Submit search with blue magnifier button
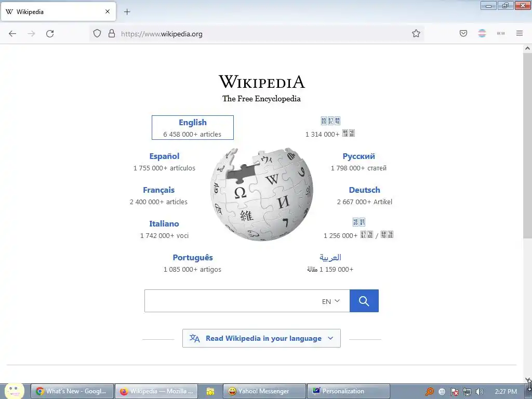Image resolution: width=532 pixels, height=399 pixels. pyautogui.click(x=364, y=301)
